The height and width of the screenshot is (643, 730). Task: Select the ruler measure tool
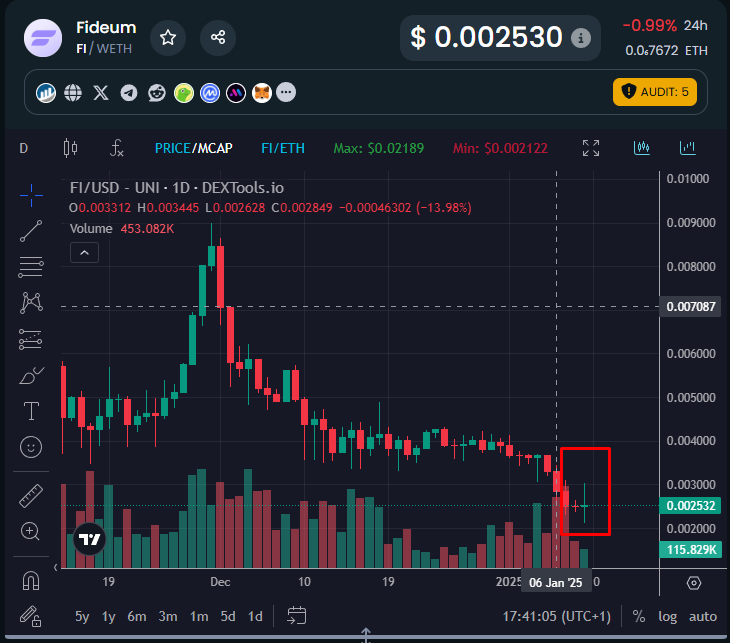(x=31, y=495)
